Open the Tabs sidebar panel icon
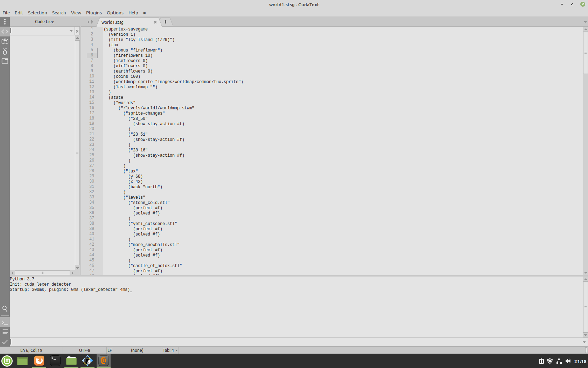This screenshot has height=368, width=588. pos(5,61)
